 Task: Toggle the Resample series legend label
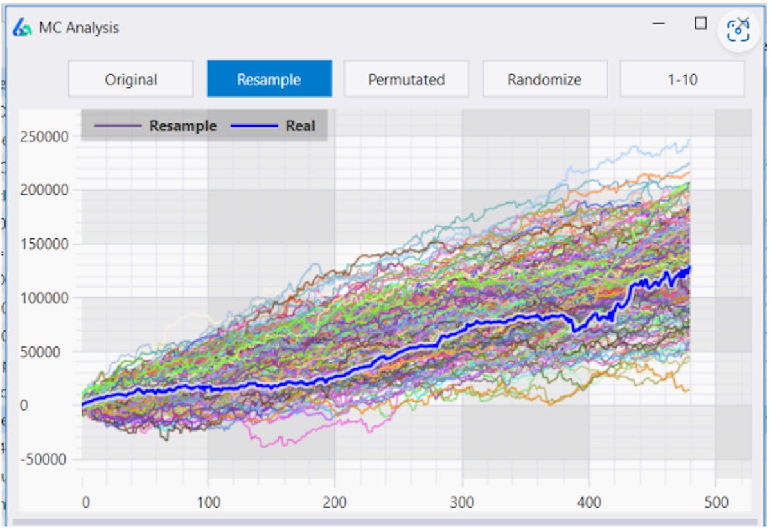[182, 126]
